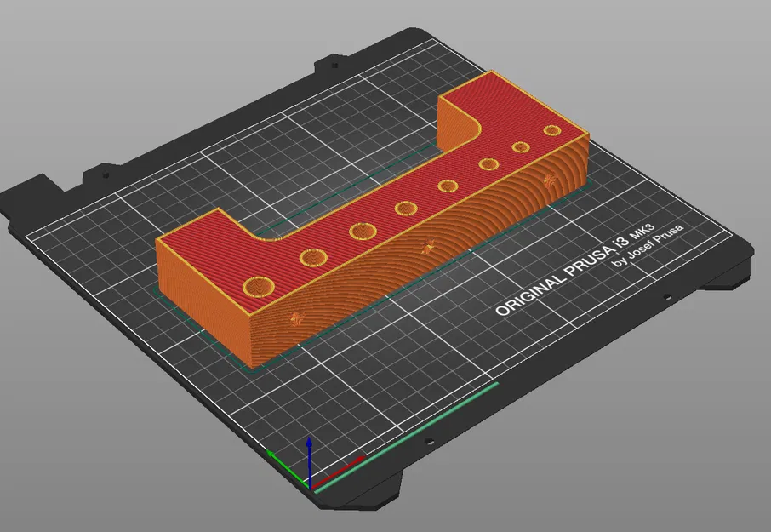This screenshot has width=771, height=532.
Task: Click the "ORIGINAL PRUSA i3 MK3" bed label
Action: tap(574, 270)
